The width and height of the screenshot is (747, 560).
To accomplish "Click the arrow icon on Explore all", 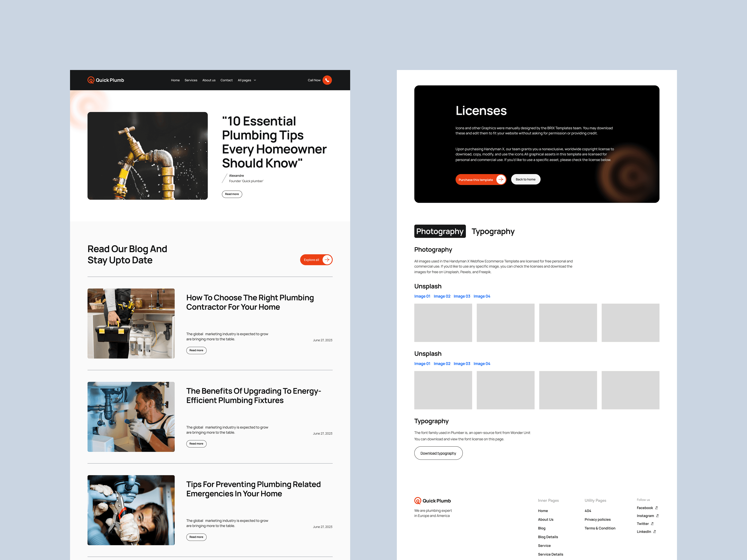I will click(x=327, y=259).
